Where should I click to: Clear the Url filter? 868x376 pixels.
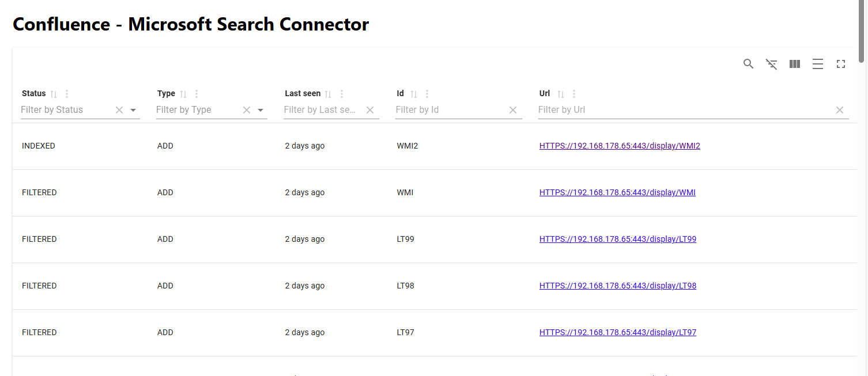(840, 110)
